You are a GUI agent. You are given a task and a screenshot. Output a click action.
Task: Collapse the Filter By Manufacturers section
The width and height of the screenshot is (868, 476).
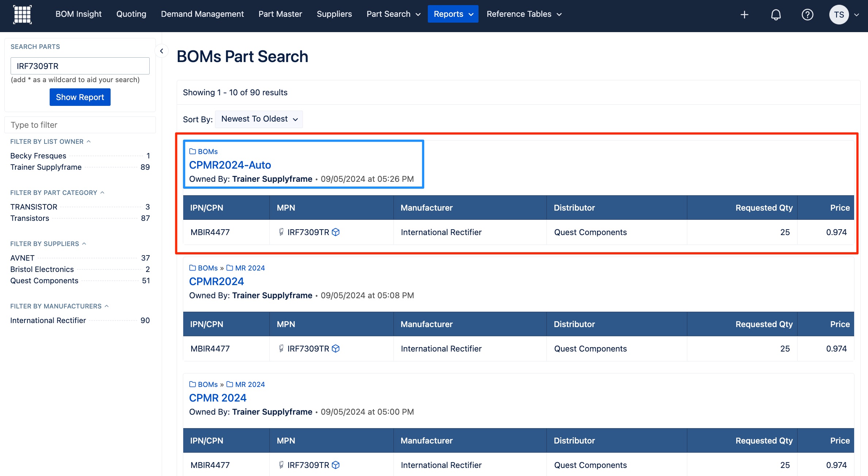[x=59, y=306]
